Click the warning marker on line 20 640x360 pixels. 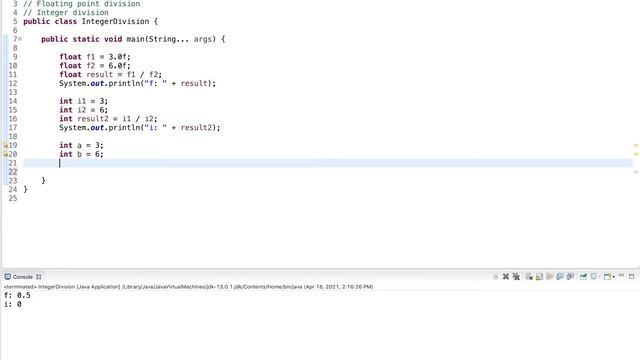point(5,154)
